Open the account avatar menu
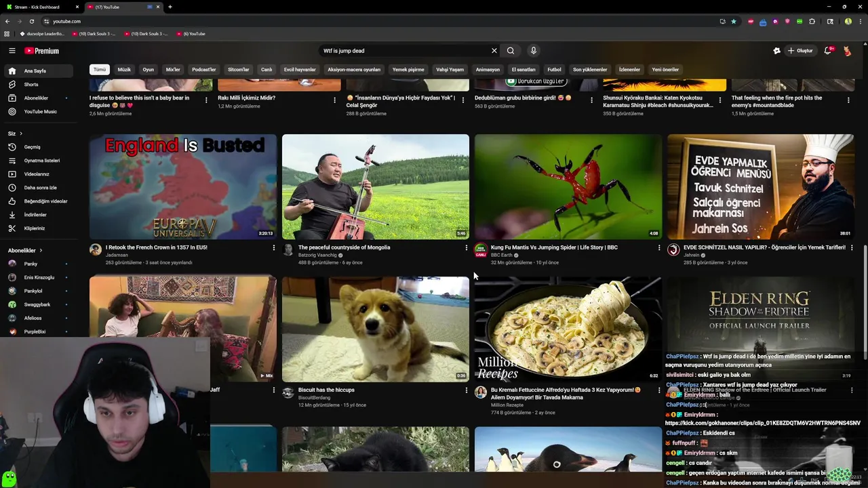868x488 pixels. pyautogui.click(x=847, y=51)
